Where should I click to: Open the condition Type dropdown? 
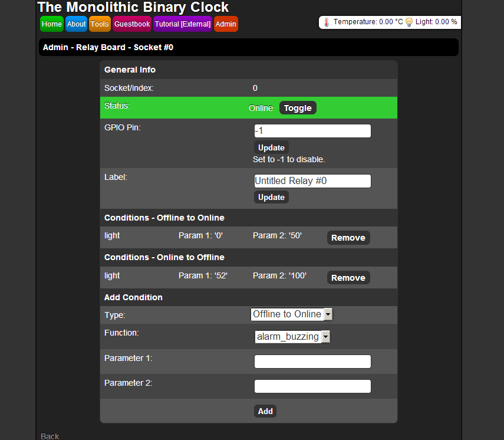point(292,314)
